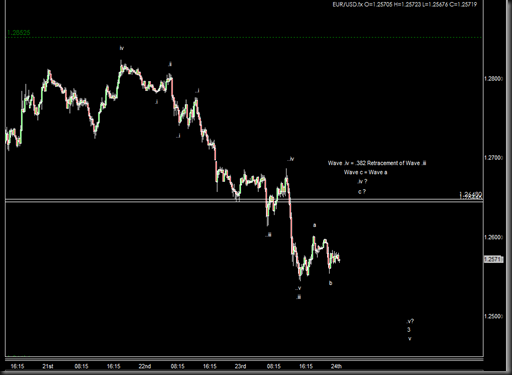Select the white horizontal line at 1.2649
Viewport: 512px width, 375px height.
click(244, 201)
